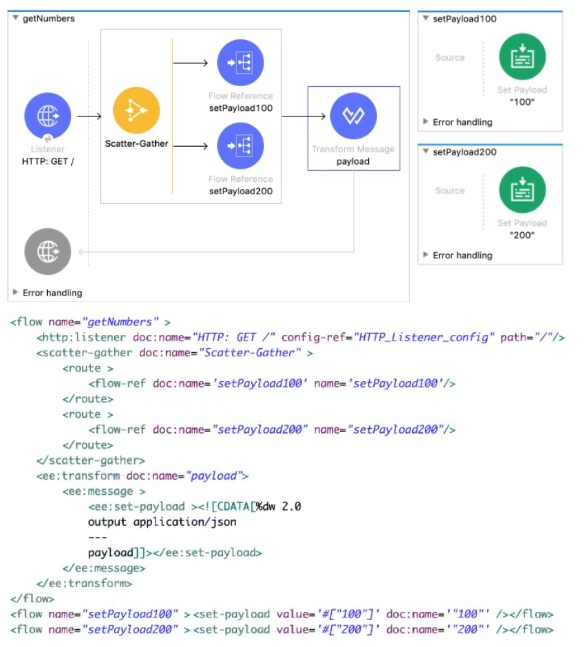Click the Source area of setPayload200
Image resolution: width=584 pixels, height=647 pixels.
pos(450,191)
